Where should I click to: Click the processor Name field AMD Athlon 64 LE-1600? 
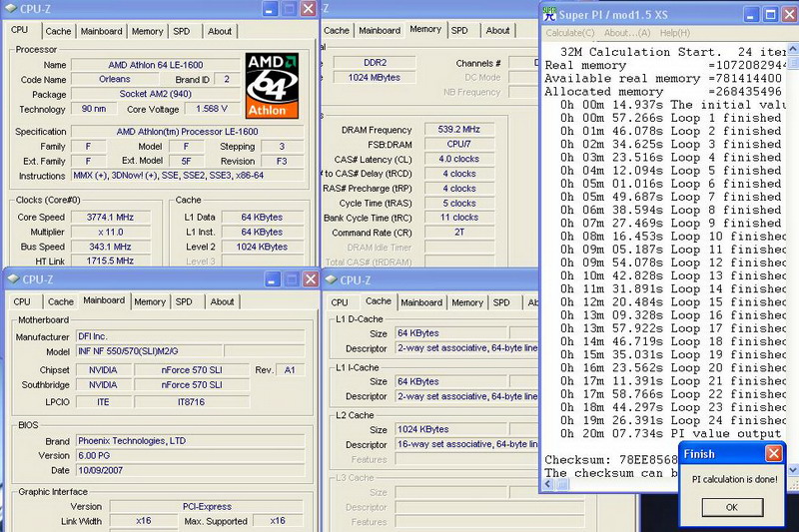(x=156, y=65)
